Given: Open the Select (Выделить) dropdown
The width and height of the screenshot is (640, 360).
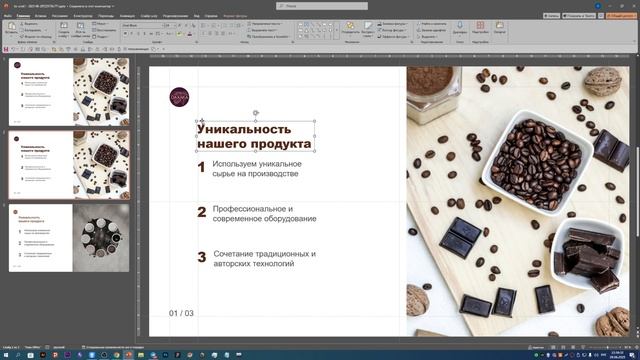Looking at the screenshot, I should [x=426, y=37].
